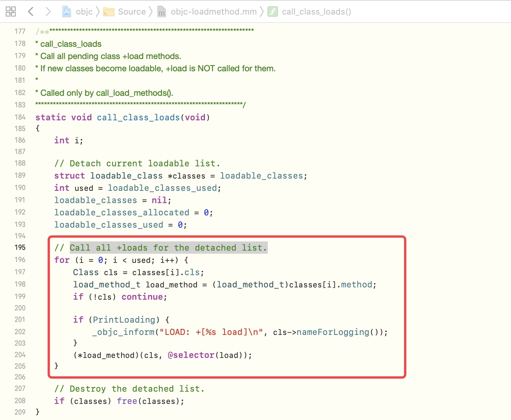Click 'free' call on line 208
511x420 pixels.
(127, 401)
